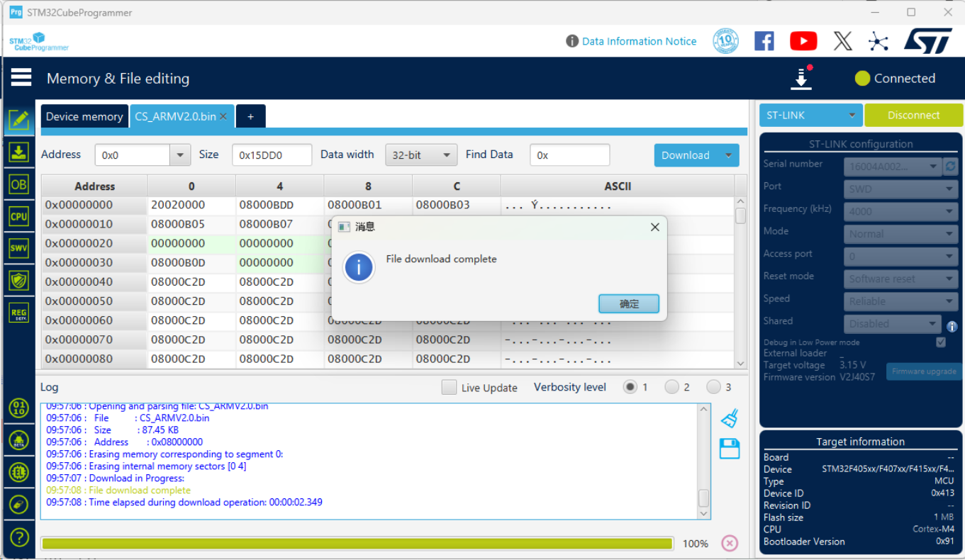This screenshot has height=560, width=965.
Task: Open the shield security panel icon
Action: [x=18, y=280]
